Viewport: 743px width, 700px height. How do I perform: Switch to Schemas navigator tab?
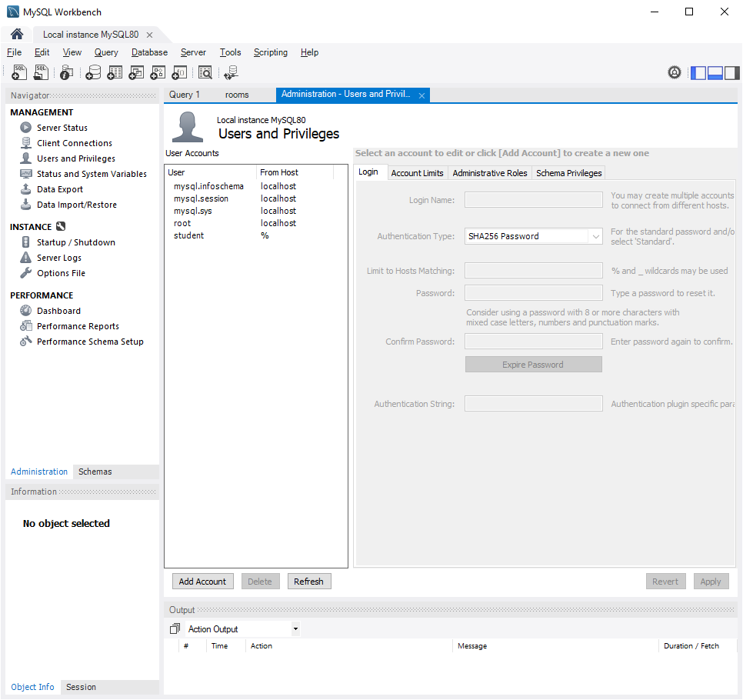click(95, 472)
